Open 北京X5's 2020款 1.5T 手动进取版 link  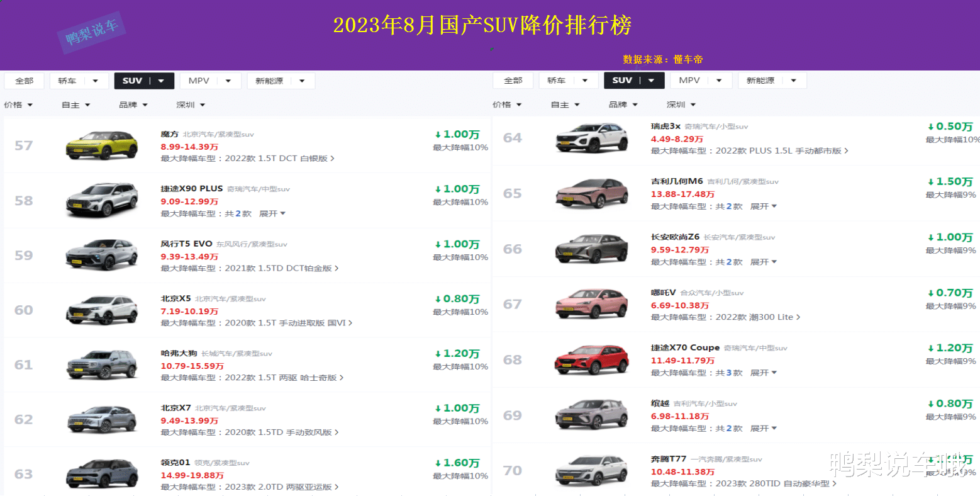(x=288, y=323)
